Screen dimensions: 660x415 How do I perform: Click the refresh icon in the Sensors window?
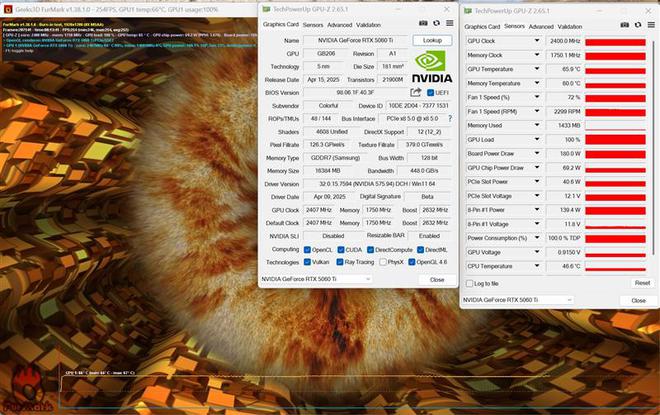coord(638,27)
